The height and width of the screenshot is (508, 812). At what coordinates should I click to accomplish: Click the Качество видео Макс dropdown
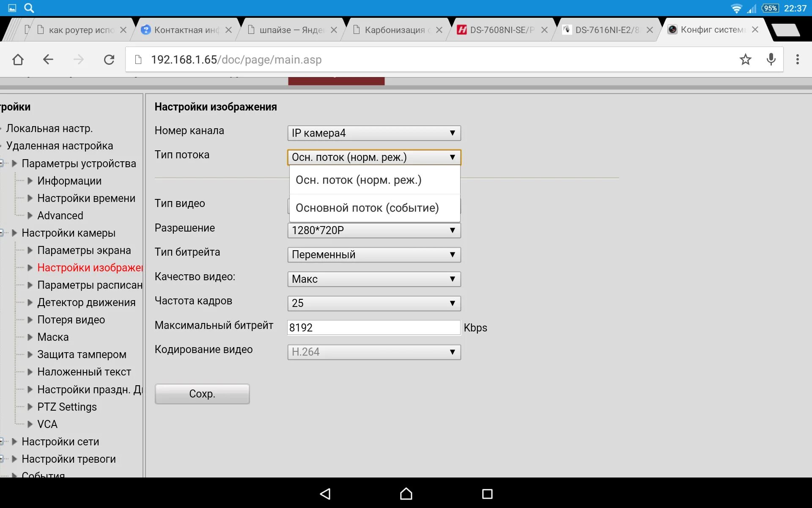pos(373,279)
